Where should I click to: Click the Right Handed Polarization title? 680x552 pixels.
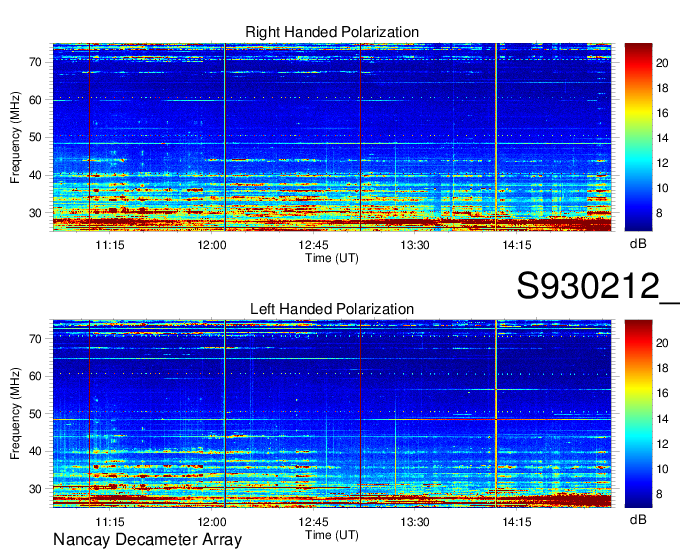(x=332, y=32)
